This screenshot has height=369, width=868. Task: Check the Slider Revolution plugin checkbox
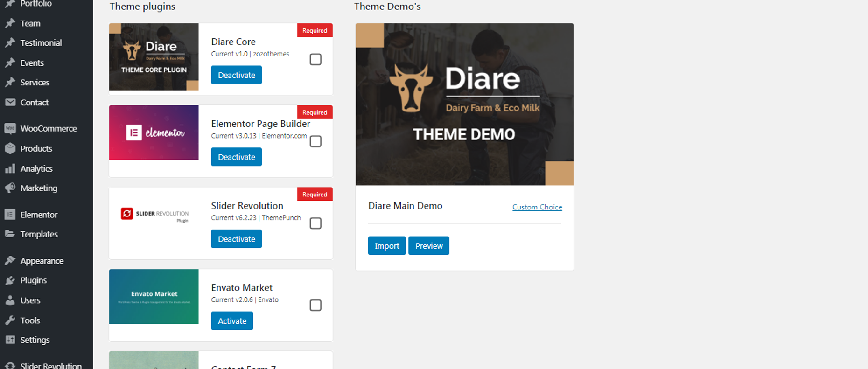coord(315,223)
